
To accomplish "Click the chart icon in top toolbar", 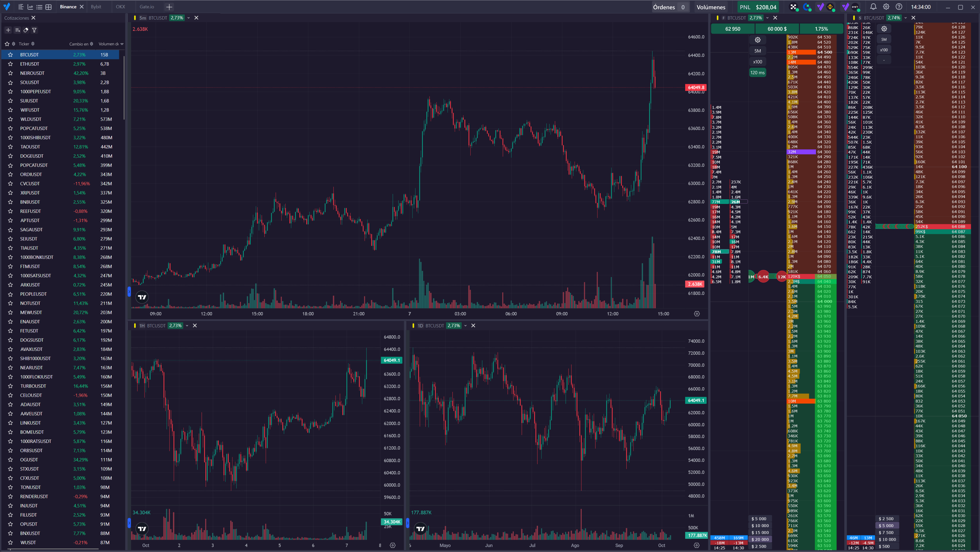I will point(30,7).
